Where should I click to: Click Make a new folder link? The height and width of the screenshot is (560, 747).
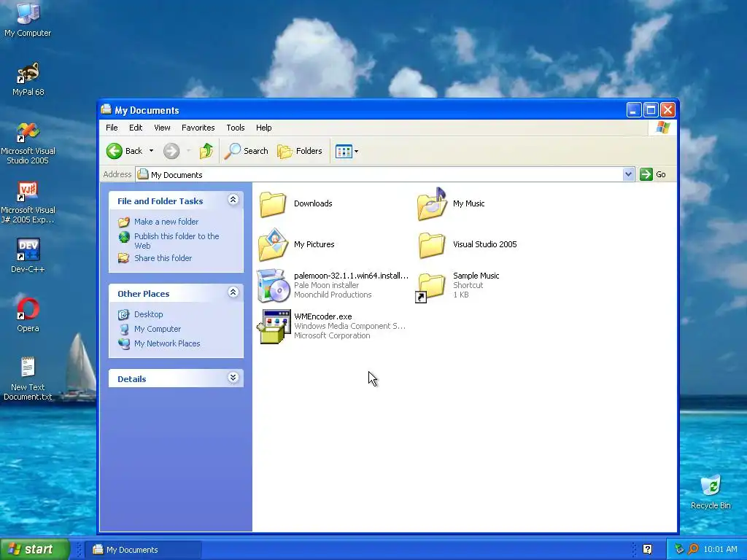166,222
